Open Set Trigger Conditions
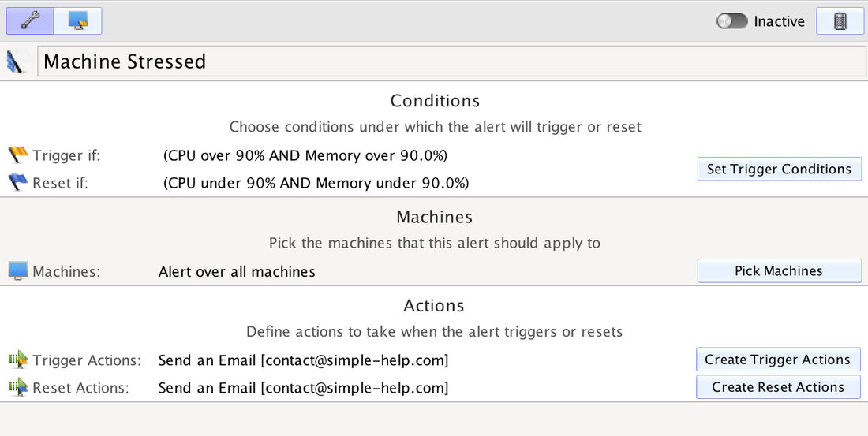Image resolution: width=868 pixels, height=436 pixels. (780, 170)
